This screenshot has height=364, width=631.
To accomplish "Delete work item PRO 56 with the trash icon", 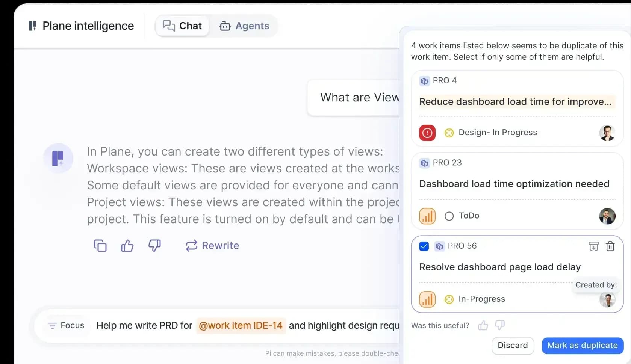I will coord(610,246).
